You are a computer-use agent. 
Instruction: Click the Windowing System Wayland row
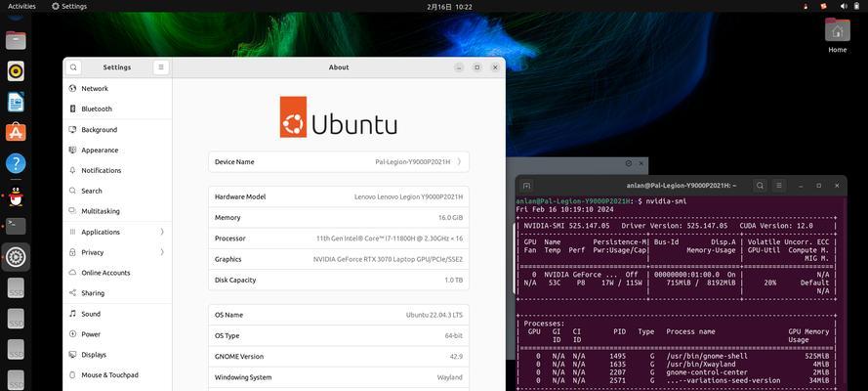point(339,377)
